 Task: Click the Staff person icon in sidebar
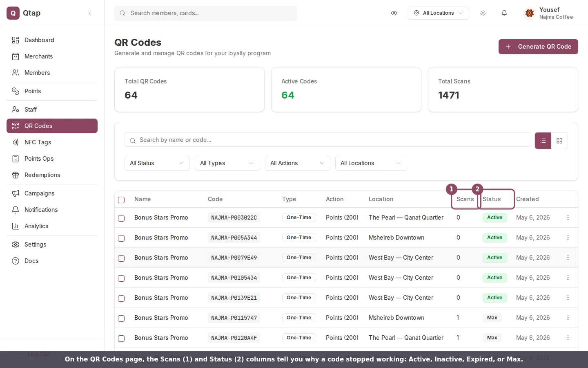click(x=16, y=110)
